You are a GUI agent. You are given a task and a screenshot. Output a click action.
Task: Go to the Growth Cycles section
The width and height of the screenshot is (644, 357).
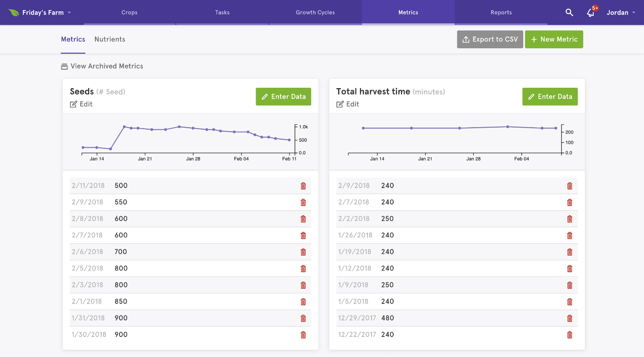coord(315,12)
